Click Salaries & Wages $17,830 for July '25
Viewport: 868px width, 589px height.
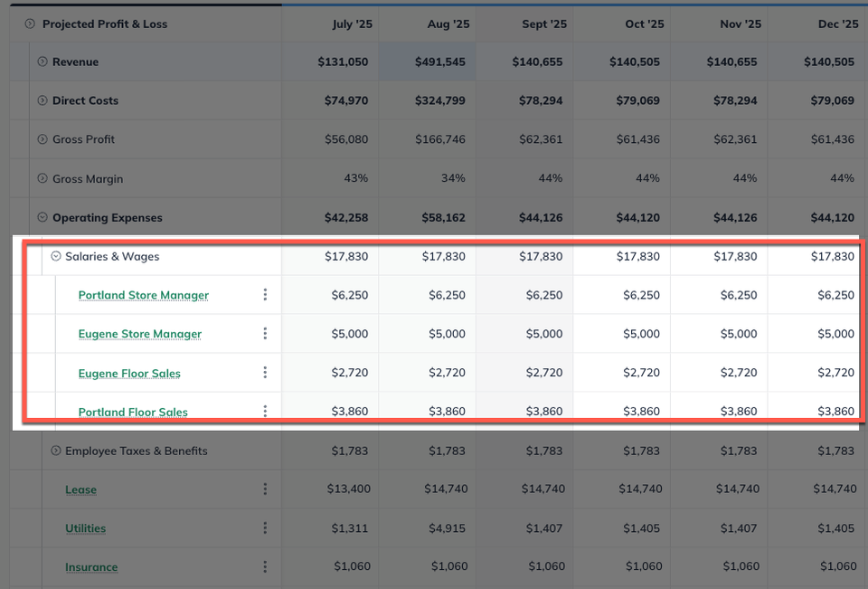(346, 256)
